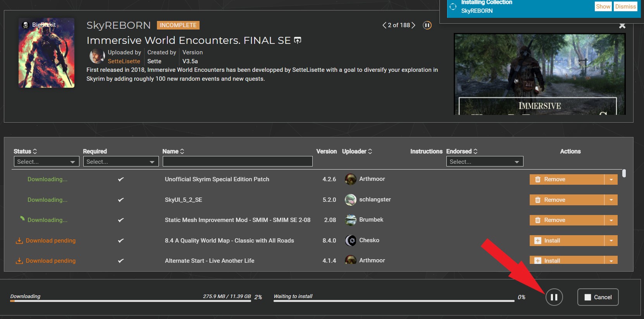Pause button next to 2 of 188
Viewport: 644px width, 319px height.
(x=427, y=25)
